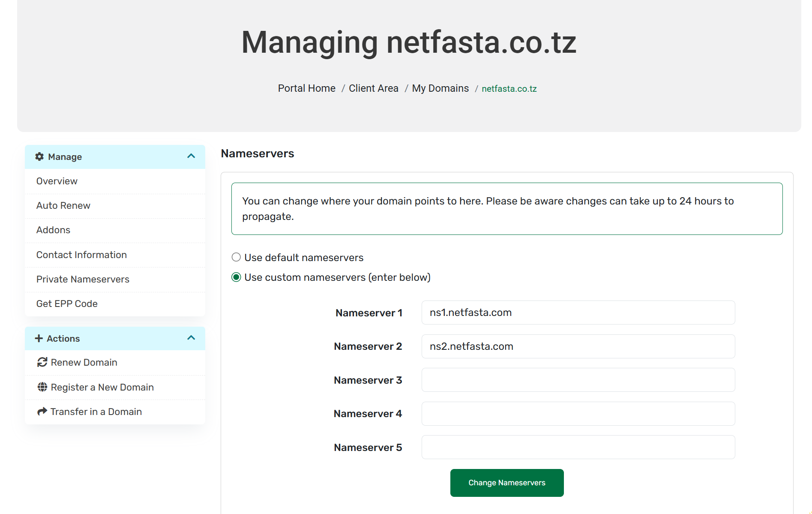Select Use default nameservers option
The height and width of the screenshot is (514, 812).
tap(236, 257)
